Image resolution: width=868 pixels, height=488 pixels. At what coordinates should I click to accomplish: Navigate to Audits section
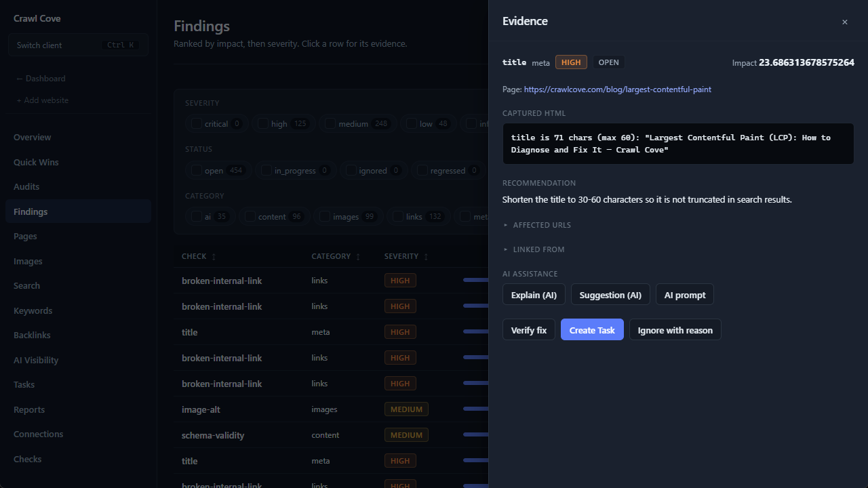[x=78, y=186]
